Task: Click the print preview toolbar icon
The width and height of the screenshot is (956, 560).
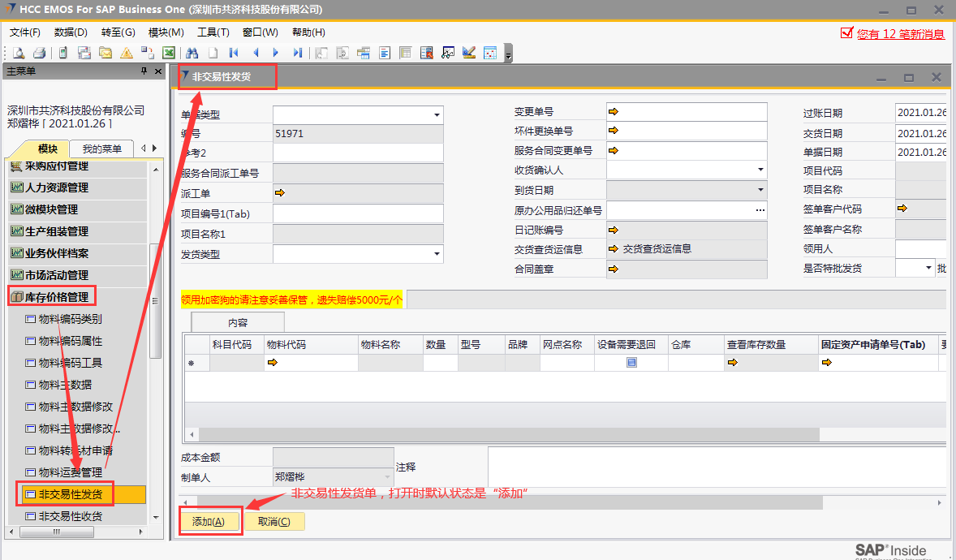Action: point(17,53)
